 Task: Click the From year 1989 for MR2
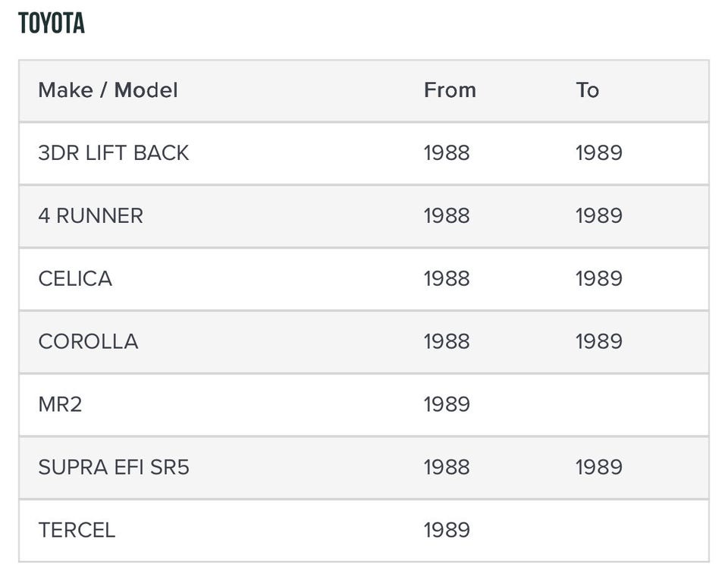447,405
